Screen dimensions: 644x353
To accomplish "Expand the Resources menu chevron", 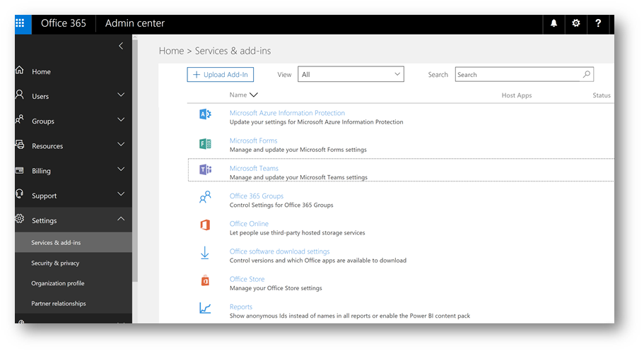I will [121, 145].
